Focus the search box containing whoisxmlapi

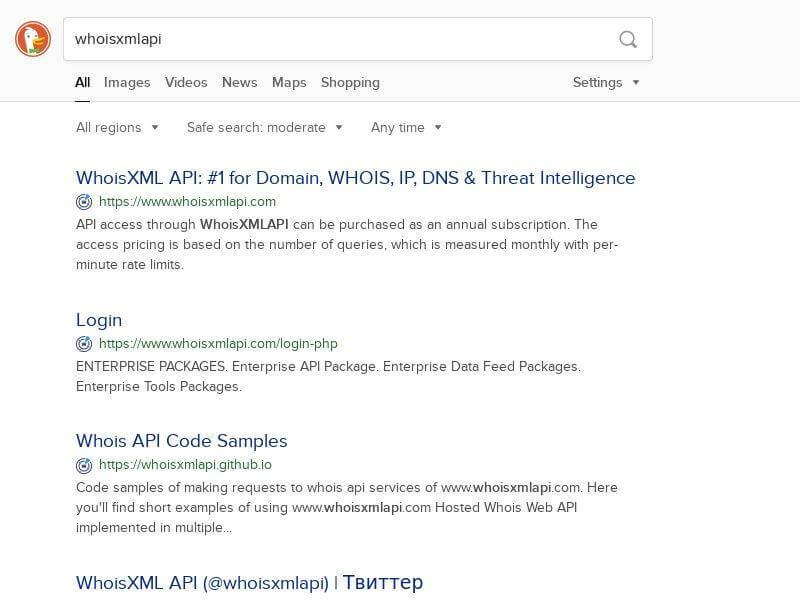[358, 39]
